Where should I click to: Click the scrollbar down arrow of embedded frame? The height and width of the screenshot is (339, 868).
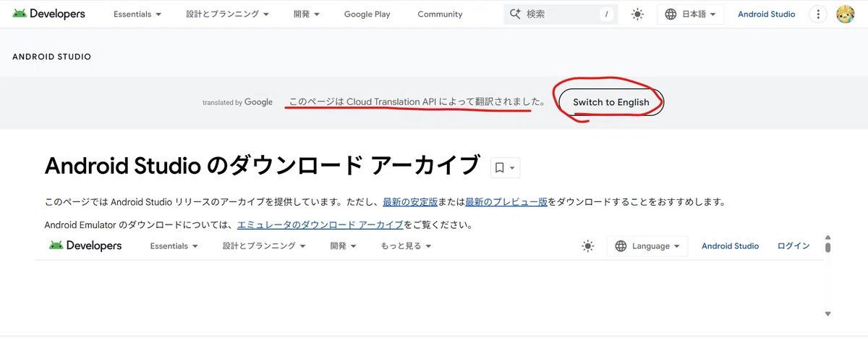pos(827,314)
